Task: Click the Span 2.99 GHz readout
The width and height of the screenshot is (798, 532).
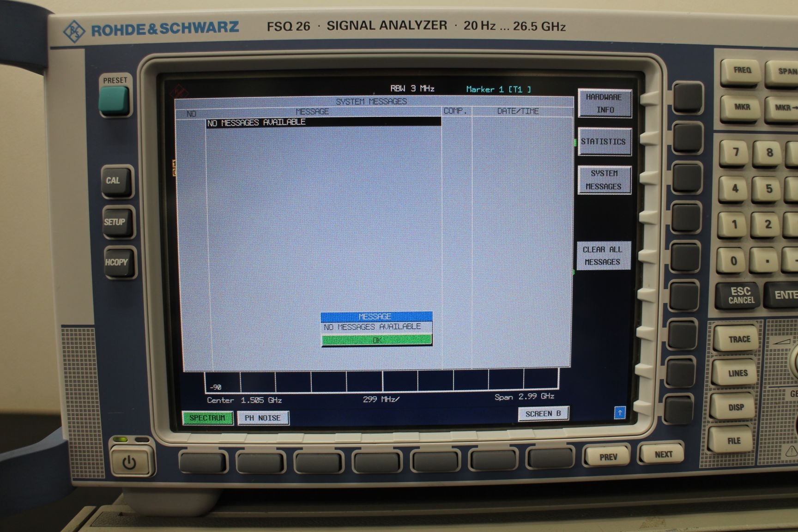Action: (525, 397)
